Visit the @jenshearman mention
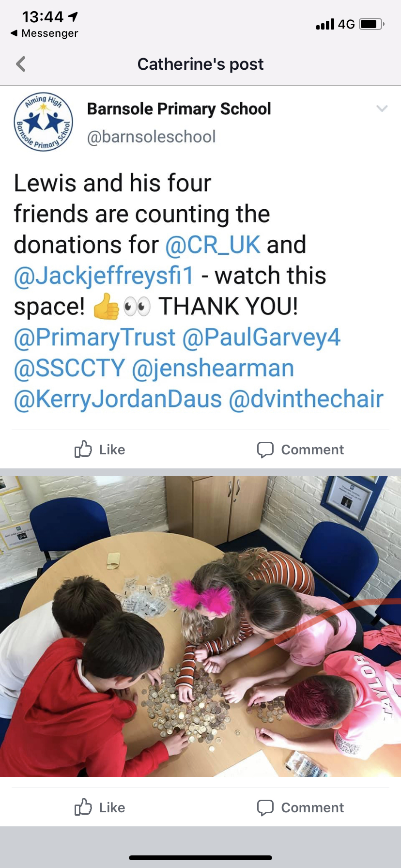 pos(213,368)
